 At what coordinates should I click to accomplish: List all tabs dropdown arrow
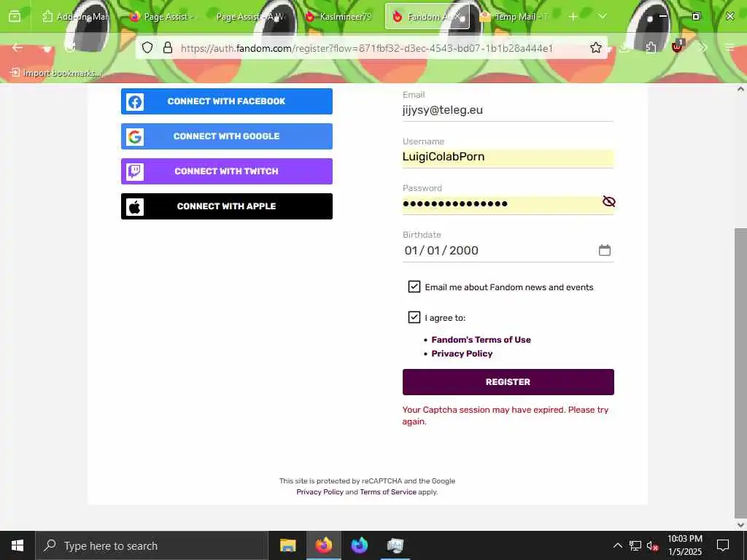click(602, 17)
